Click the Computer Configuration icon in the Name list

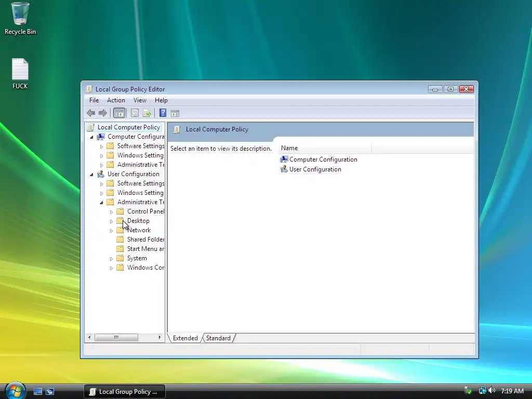click(x=284, y=159)
